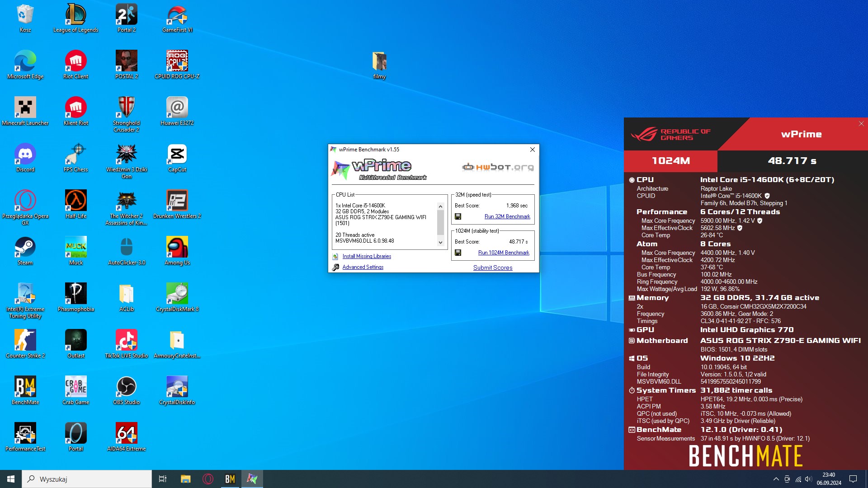Open the Portal 2 desktop shortcut
Image resolution: width=868 pixels, height=488 pixels.
tap(127, 18)
